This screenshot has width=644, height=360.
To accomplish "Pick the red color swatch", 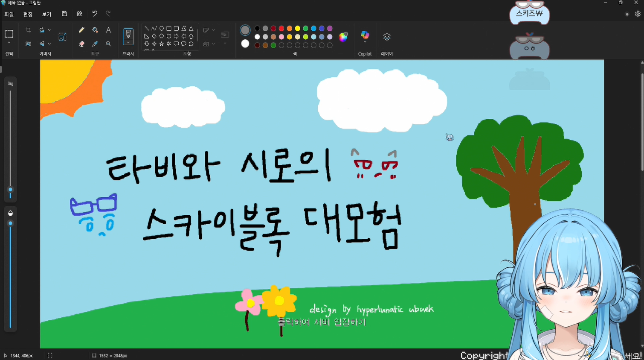I will pyautogui.click(x=281, y=29).
